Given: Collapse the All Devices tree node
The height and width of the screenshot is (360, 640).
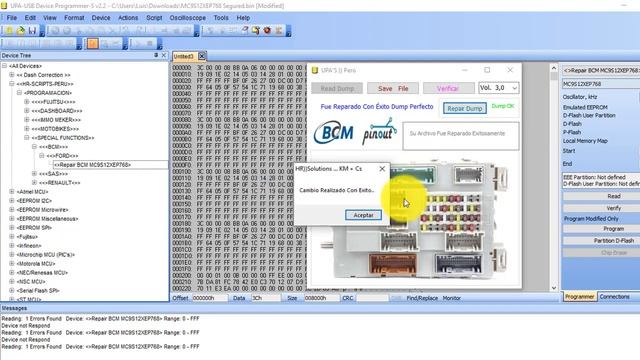Looking at the screenshot, I should (x=4, y=66).
